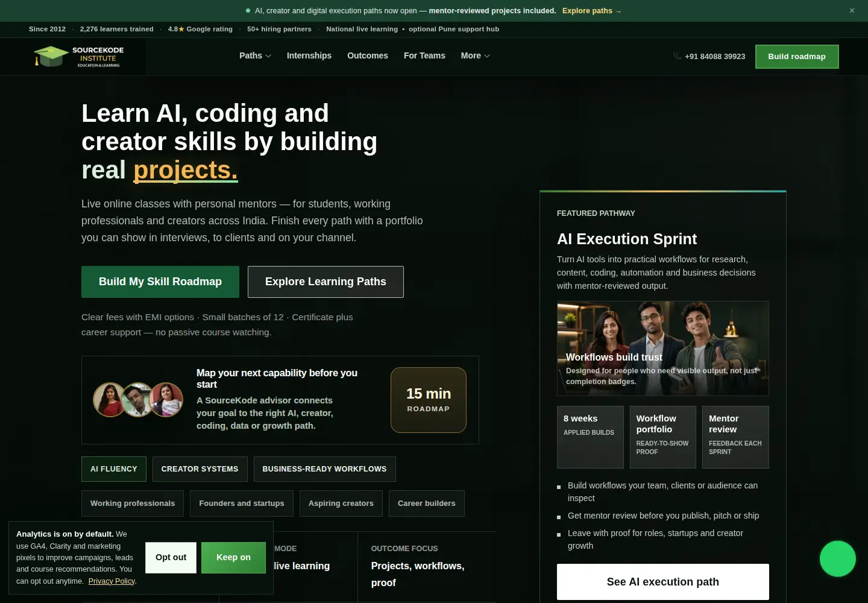Choose the Aspiring creators chip
Image resolution: width=868 pixels, height=603 pixels.
341,504
